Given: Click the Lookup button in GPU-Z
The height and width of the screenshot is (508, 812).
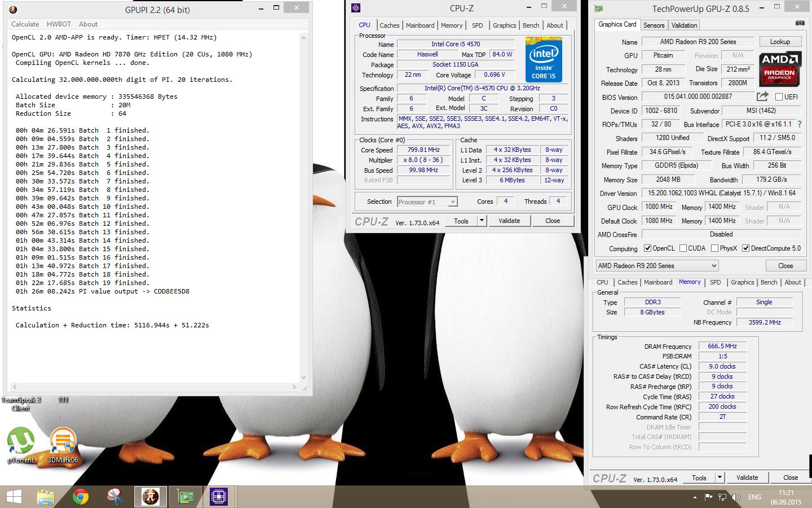Looking at the screenshot, I should coord(780,42).
